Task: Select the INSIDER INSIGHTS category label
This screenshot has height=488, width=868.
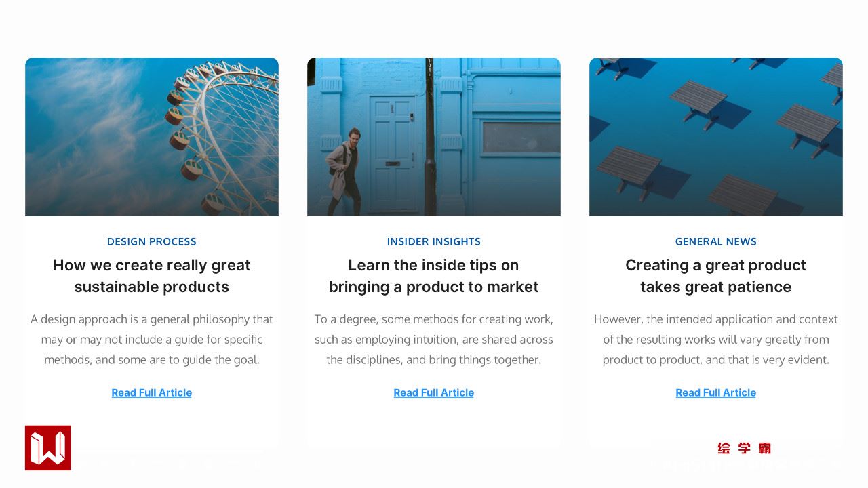Action: coord(434,241)
